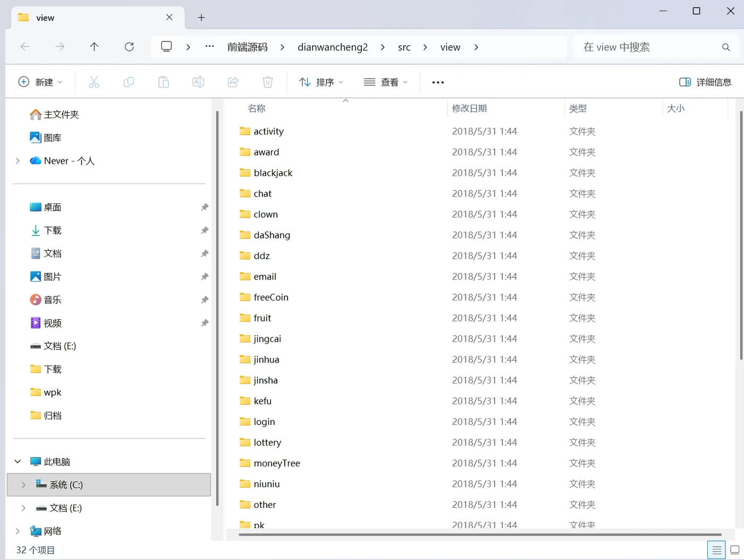Switch to details list view icon
Screen dimensions: 744x560
716,550
